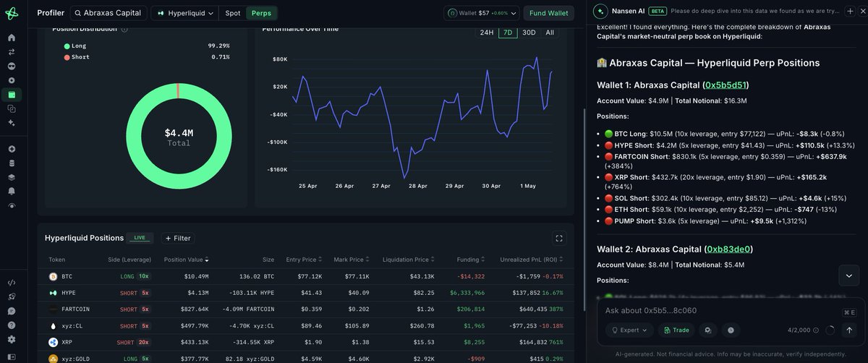
Task: Open the bell notifications icon in the sidebar
Action: coord(12,191)
